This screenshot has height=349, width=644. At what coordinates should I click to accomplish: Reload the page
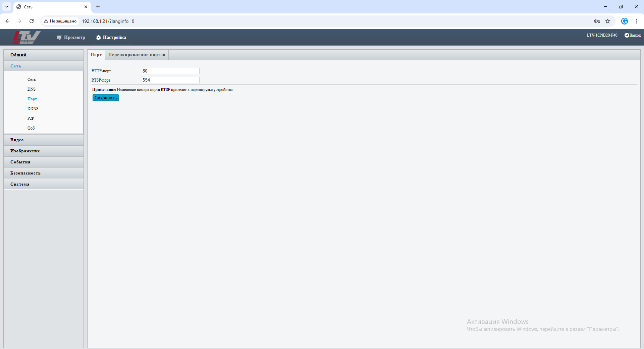pyautogui.click(x=32, y=21)
